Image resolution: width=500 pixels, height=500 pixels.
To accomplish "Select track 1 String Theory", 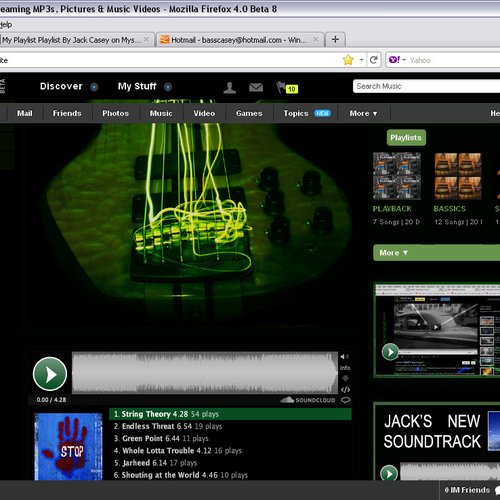I will point(230,414).
